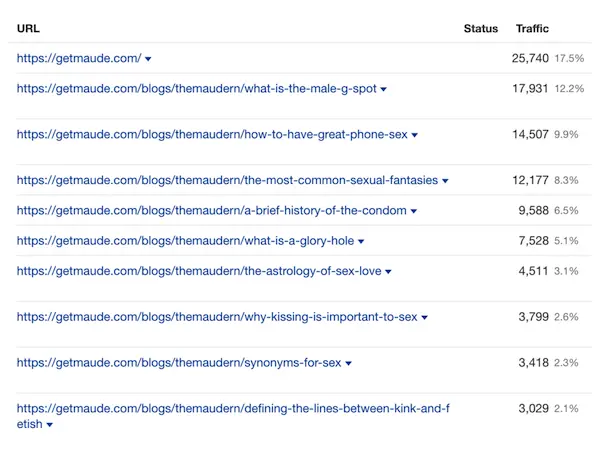Expand caret next to the-most-common-sexual-fantasies URL
Screen dimensions: 600x455
446,182
